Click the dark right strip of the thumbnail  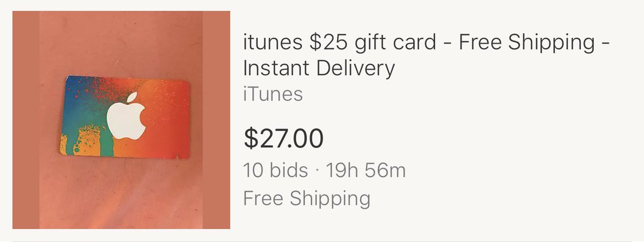216,120
